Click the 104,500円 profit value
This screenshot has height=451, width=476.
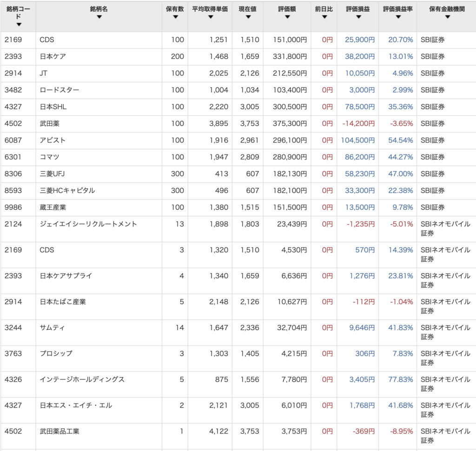tap(358, 140)
